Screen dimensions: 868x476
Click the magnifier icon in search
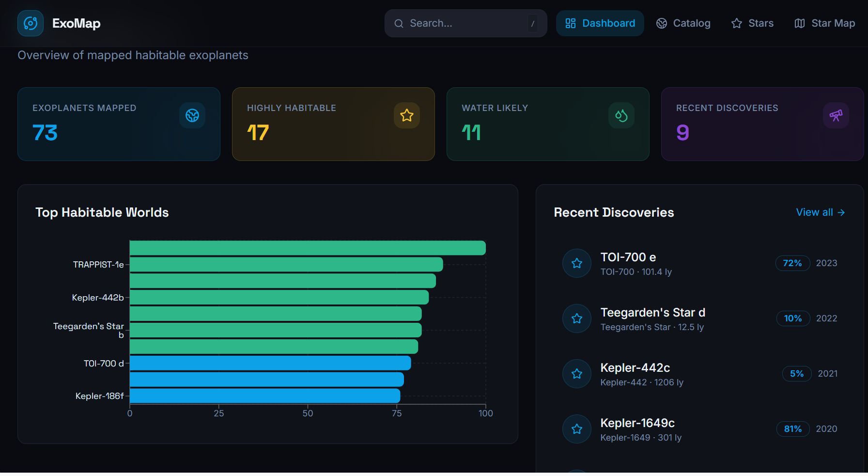pos(399,23)
